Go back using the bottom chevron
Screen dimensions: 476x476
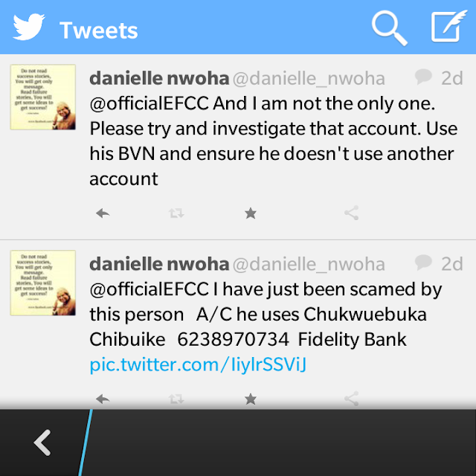pos(42,443)
